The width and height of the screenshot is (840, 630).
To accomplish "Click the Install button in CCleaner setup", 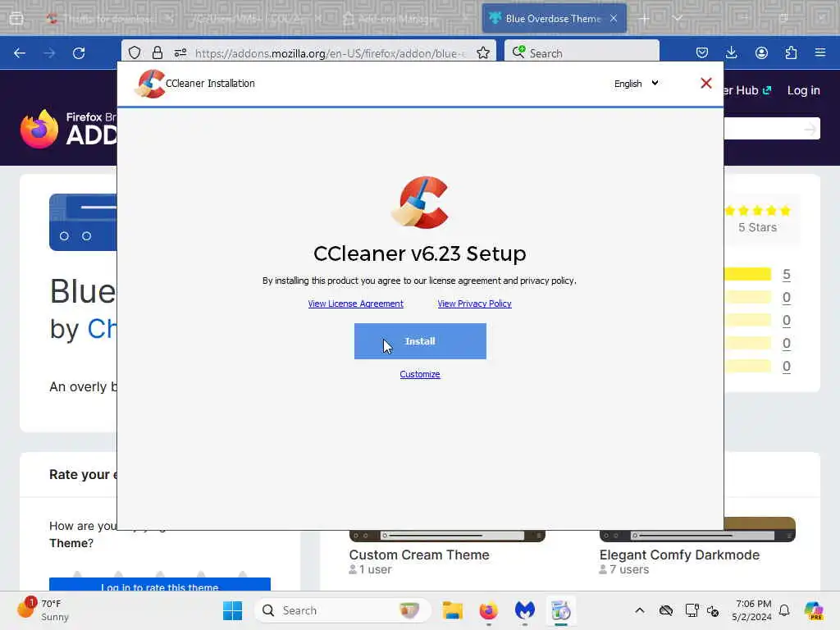I will tap(420, 341).
